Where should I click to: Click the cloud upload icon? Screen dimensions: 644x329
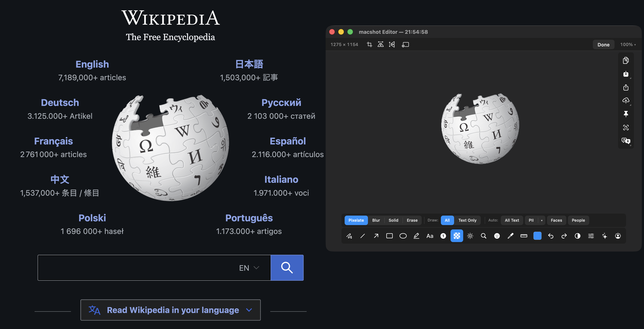click(x=626, y=101)
